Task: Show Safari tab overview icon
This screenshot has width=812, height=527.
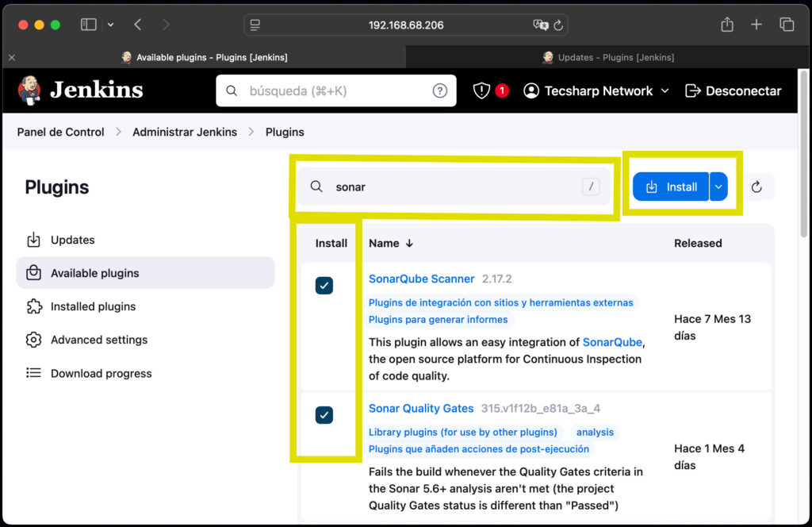Action: click(x=787, y=25)
